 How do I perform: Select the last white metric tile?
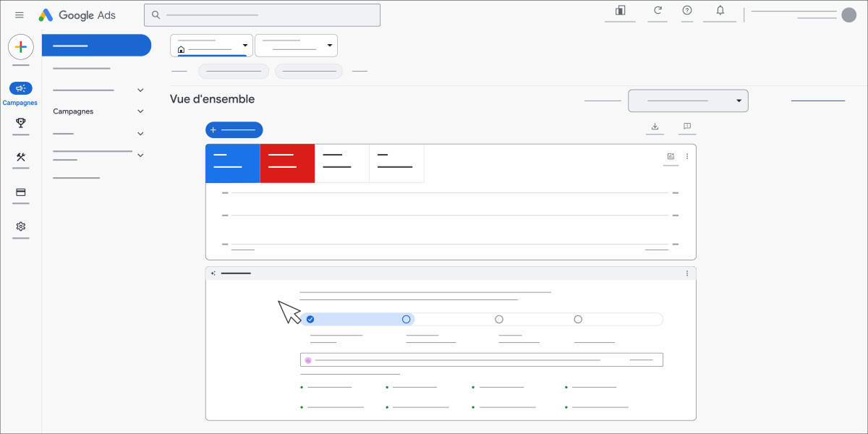[x=396, y=163]
